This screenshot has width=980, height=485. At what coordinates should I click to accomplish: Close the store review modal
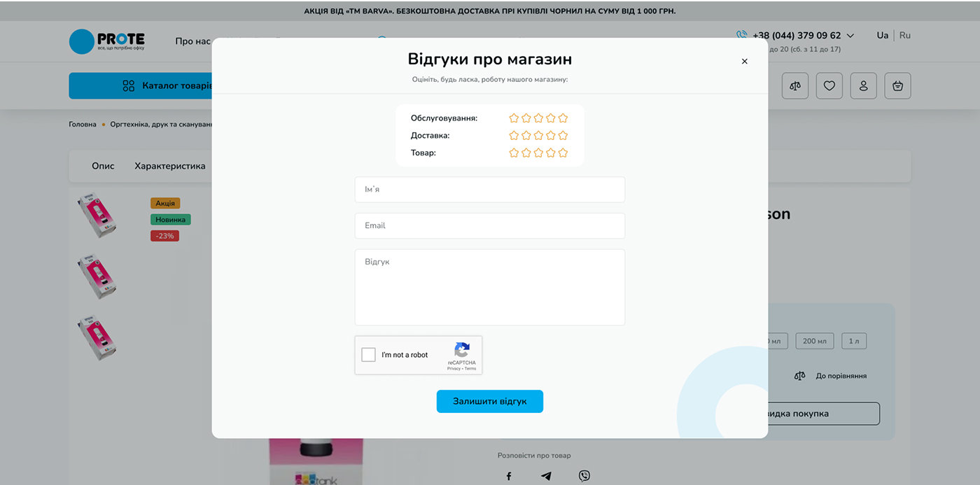tap(744, 62)
